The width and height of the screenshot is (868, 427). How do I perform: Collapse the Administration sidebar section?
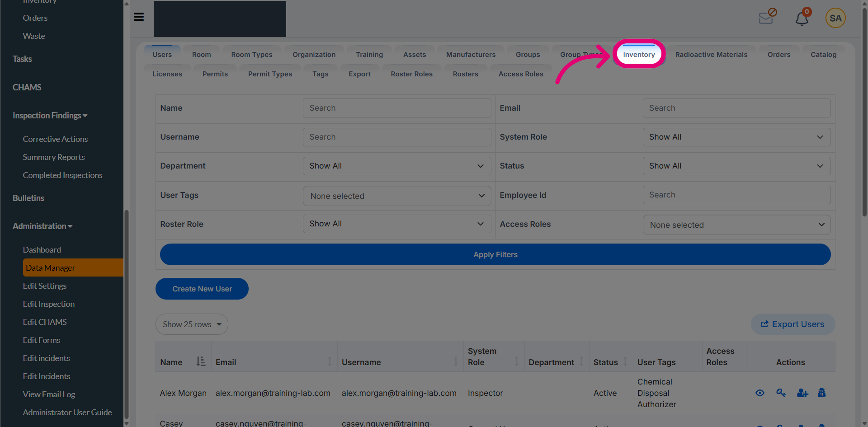point(42,226)
